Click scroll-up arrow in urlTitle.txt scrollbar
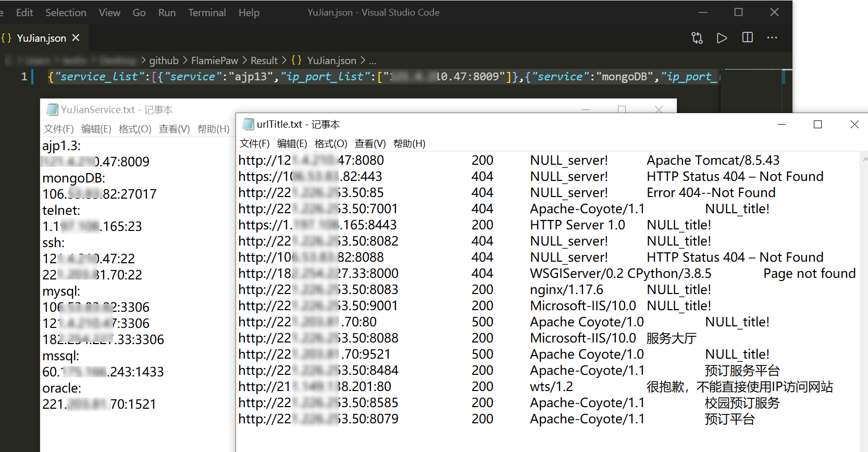868x452 pixels. pyautogui.click(x=865, y=158)
